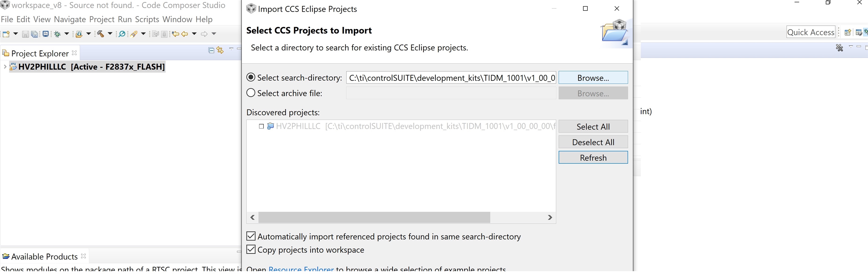Toggle Automatically import referenced projects checkbox

(251, 236)
